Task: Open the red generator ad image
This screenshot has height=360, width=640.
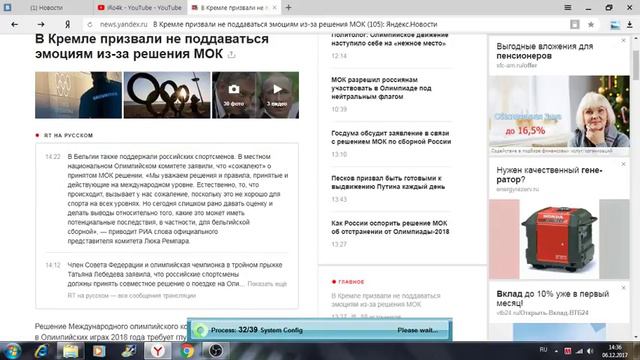Action: (x=559, y=239)
